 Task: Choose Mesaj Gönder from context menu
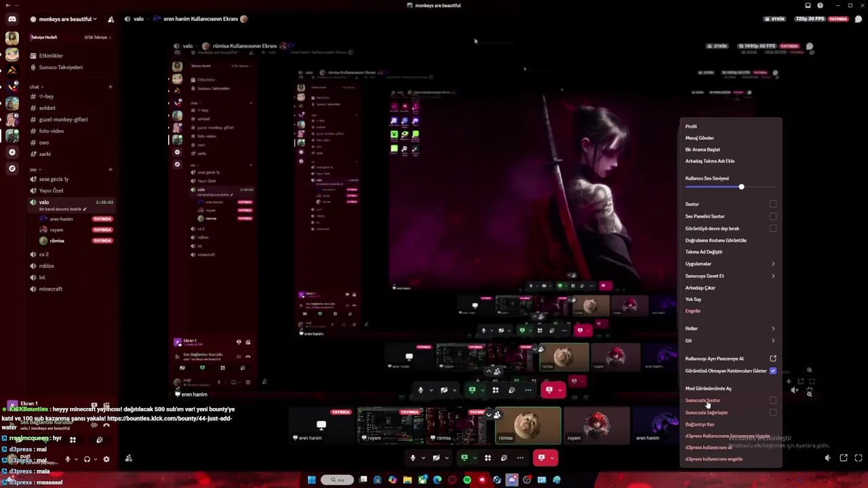(x=699, y=138)
